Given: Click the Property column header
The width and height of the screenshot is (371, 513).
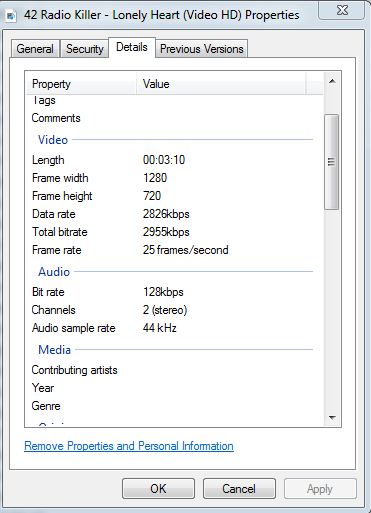Looking at the screenshot, I should click(81, 84).
